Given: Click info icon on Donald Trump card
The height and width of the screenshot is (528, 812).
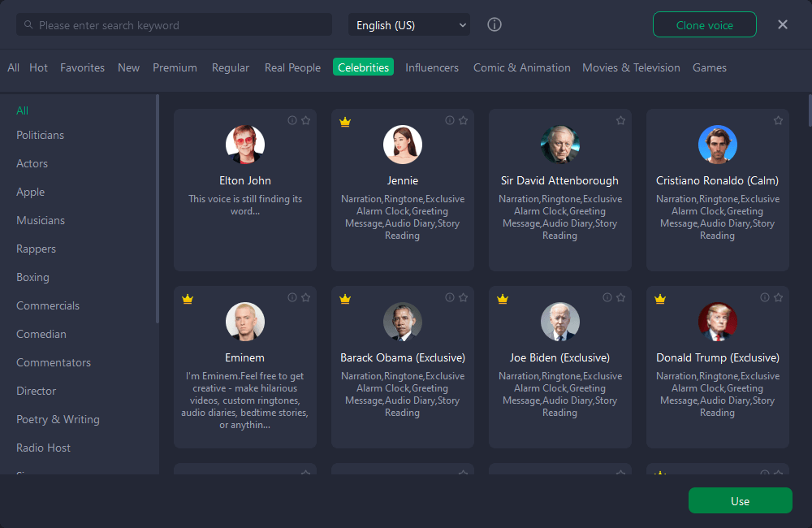Looking at the screenshot, I should coord(765,297).
